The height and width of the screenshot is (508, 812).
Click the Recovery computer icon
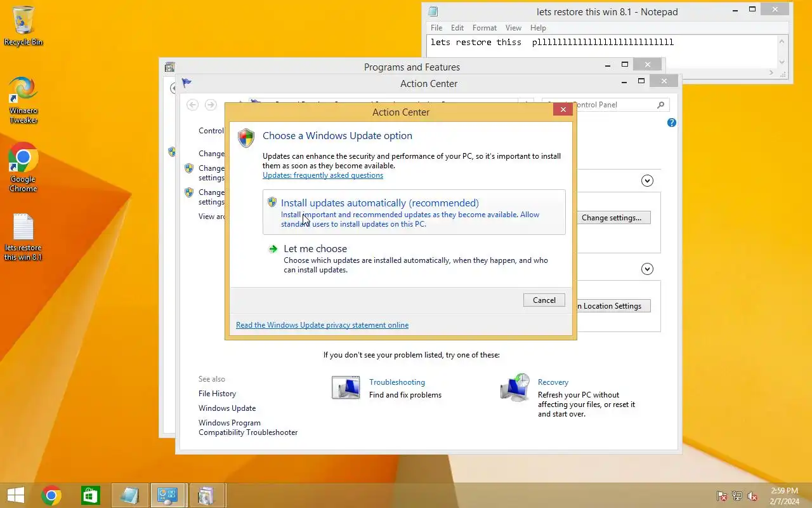click(x=515, y=387)
